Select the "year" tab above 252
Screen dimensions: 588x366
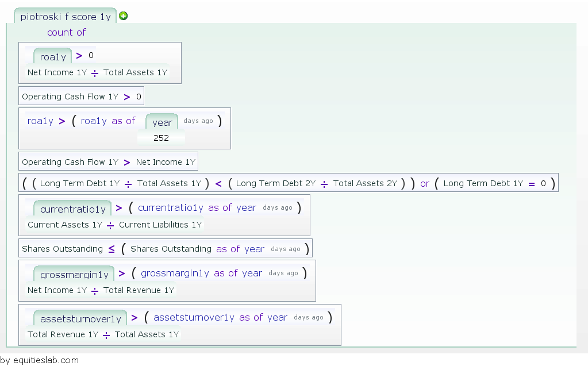pyautogui.click(x=162, y=122)
